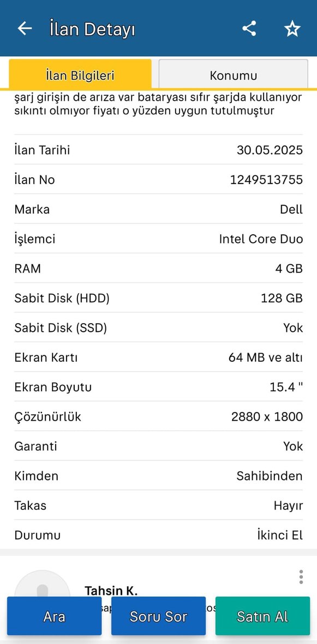Image resolution: width=317 pixels, height=644 pixels.
Task: Tap the Marka row showing Dell
Action: 158,209
